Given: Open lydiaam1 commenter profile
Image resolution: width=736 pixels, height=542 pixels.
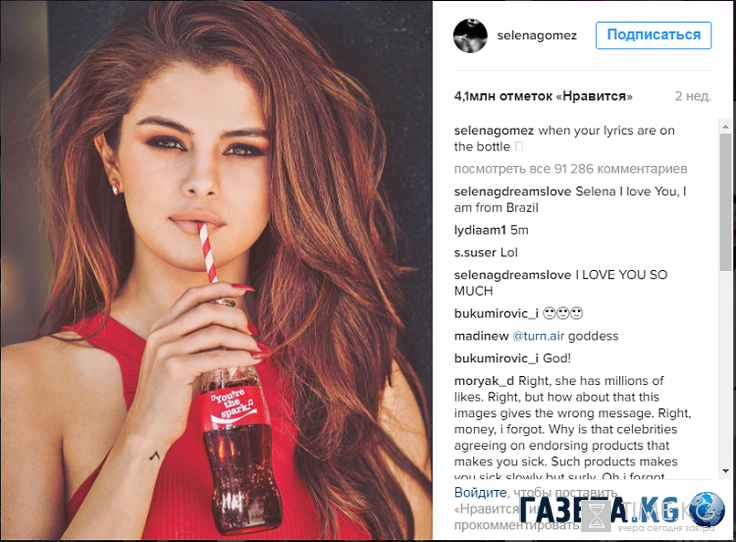Looking at the screenshot, I should 480,230.
